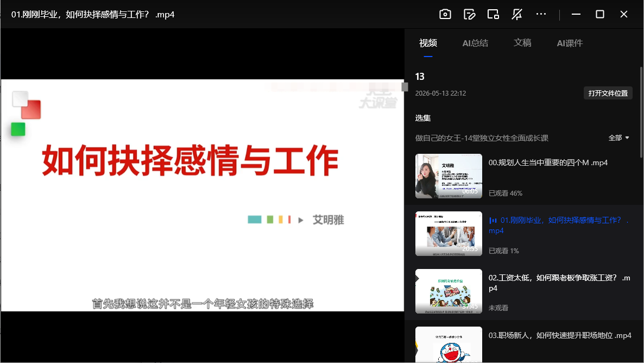This screenshot has height=363, width=644.
Task: Collapse the side panel with the grey handle
Action: [405, 87]
